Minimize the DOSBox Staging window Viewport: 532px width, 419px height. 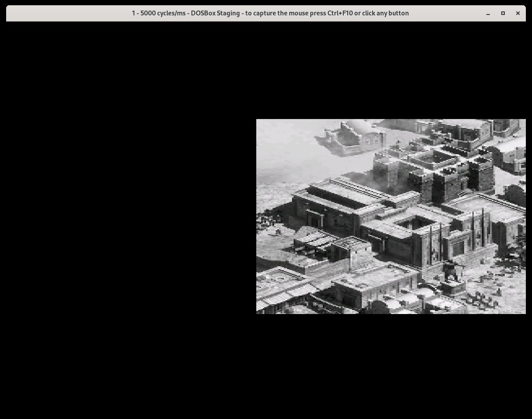(488, 13)
